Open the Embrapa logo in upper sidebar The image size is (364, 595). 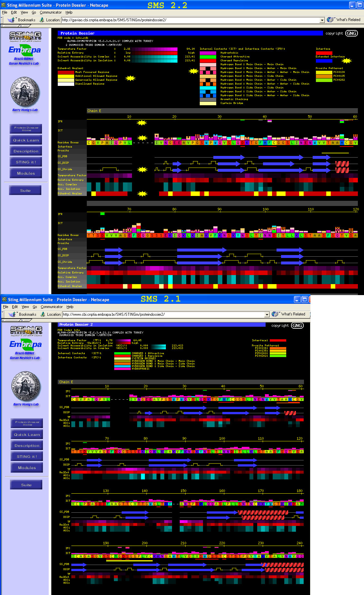click(x=25, y=50)
